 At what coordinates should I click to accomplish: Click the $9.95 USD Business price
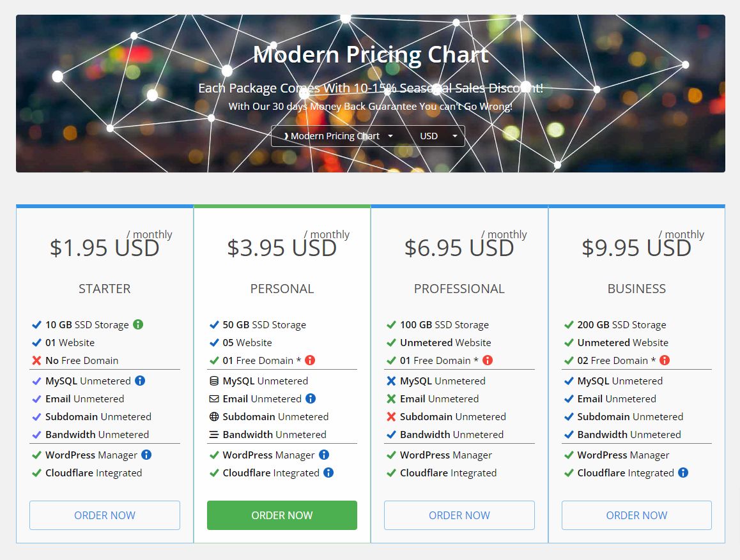coord(636,248)
